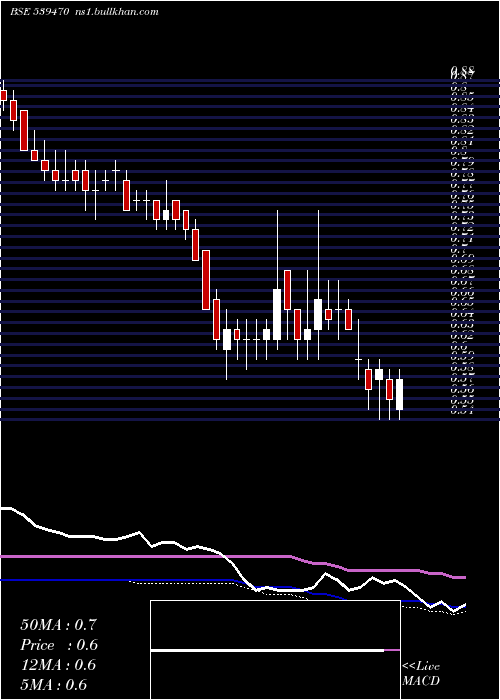This screenshot has width=500, height=700.
Task: Click the BSE 539470 ticker label
Action: pos(39,12)
